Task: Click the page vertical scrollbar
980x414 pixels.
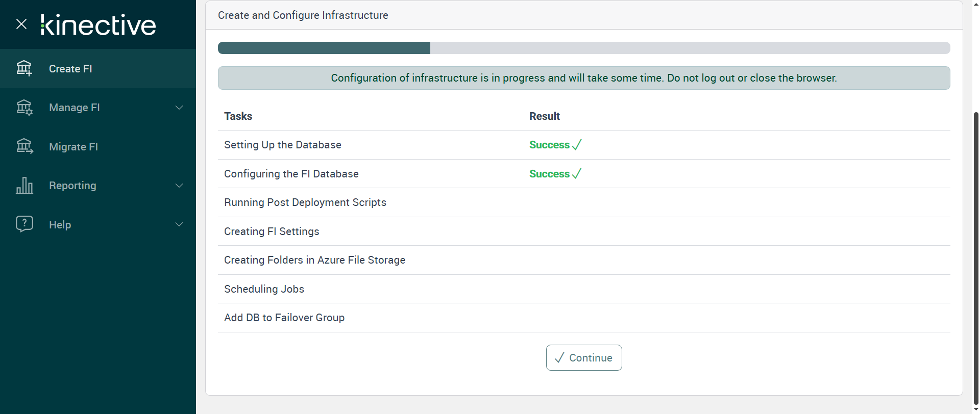Action: (x=976, y=255)
